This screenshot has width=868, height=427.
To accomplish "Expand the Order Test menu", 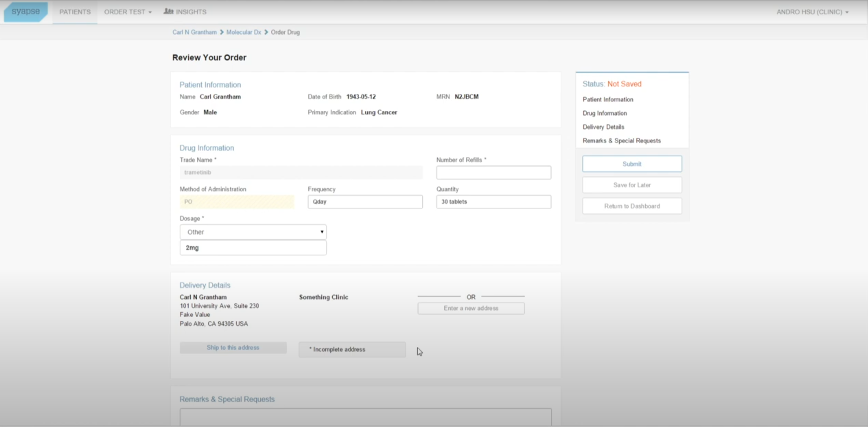I will tap(128, 12).
